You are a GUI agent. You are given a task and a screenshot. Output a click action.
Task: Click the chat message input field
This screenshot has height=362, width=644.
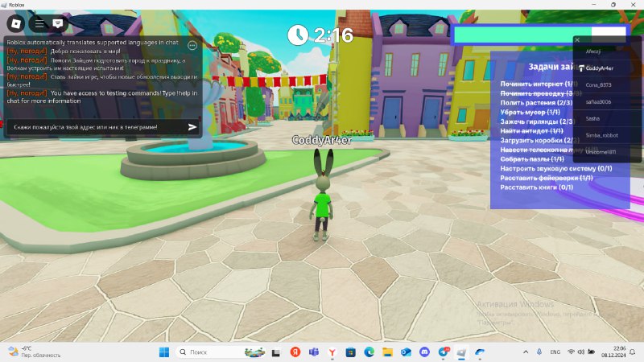(97, 127)
